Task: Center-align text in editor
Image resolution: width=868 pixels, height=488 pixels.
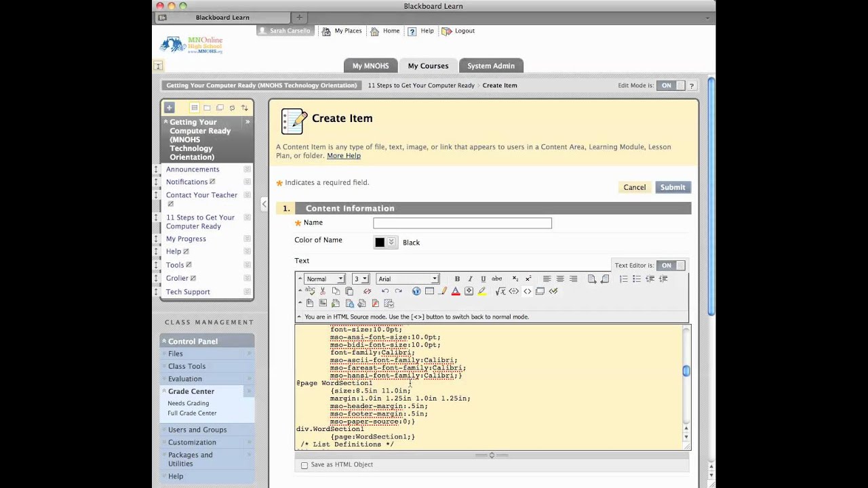Action: [x=560, y=279]
